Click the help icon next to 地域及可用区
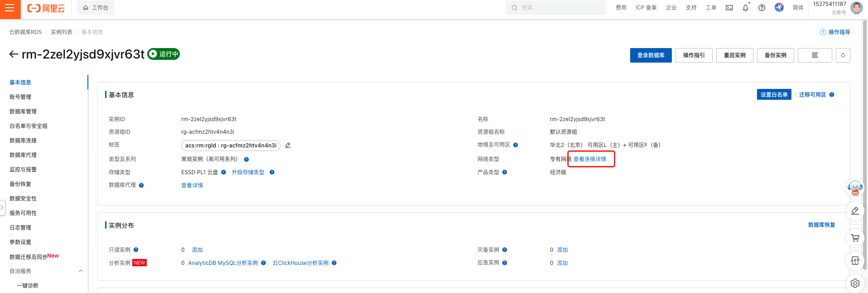 click(516, 145)
